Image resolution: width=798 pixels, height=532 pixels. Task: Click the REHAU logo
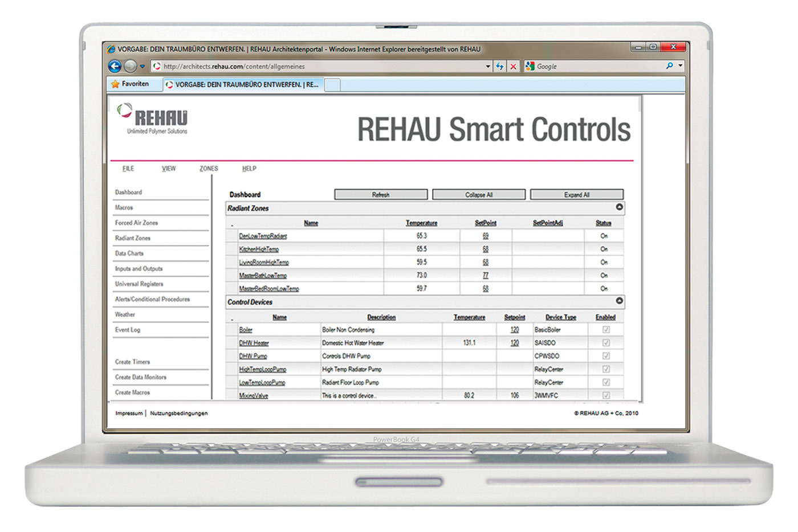pyautogui.click(x=152, y=118)
